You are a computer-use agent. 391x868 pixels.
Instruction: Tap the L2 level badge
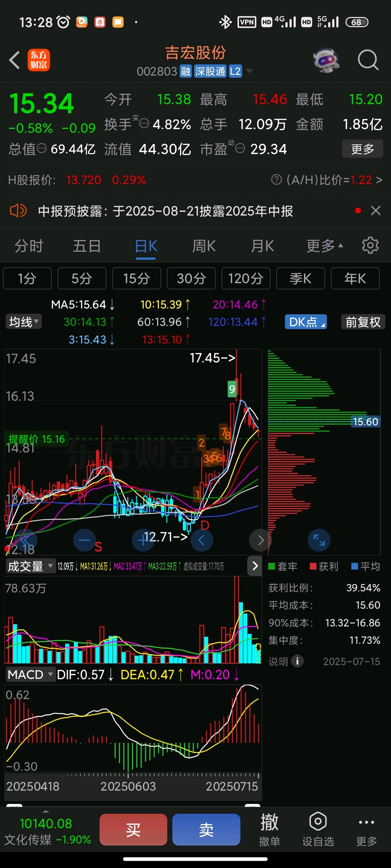[x=235, y=71]
